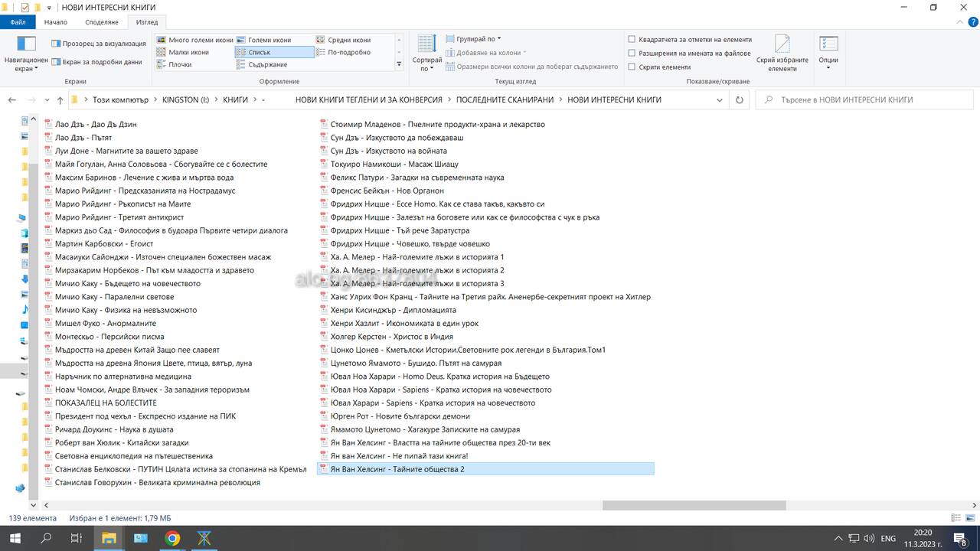Select Малки икони layout
The height and width of the screenshot is (551, 980).
[182, 52]
